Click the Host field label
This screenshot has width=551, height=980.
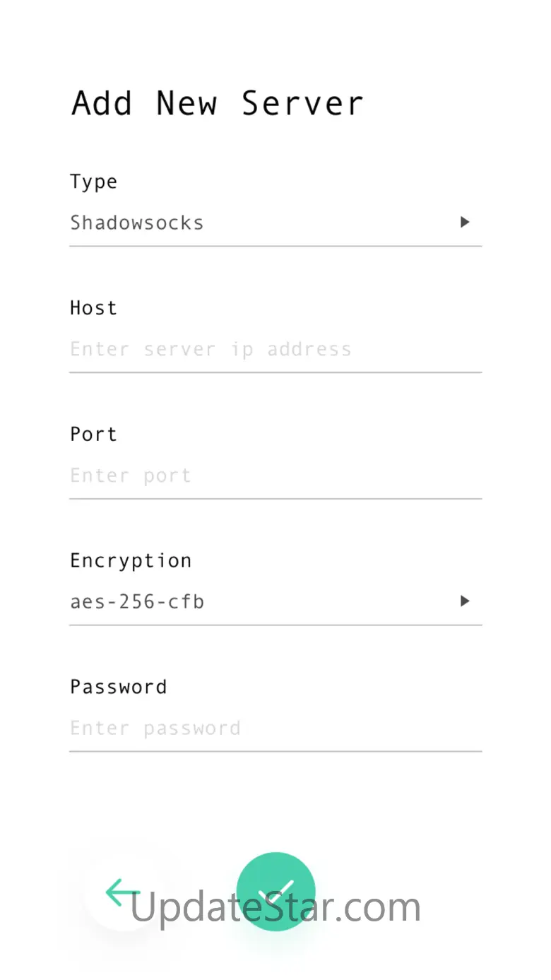click(x=93, y=308)
